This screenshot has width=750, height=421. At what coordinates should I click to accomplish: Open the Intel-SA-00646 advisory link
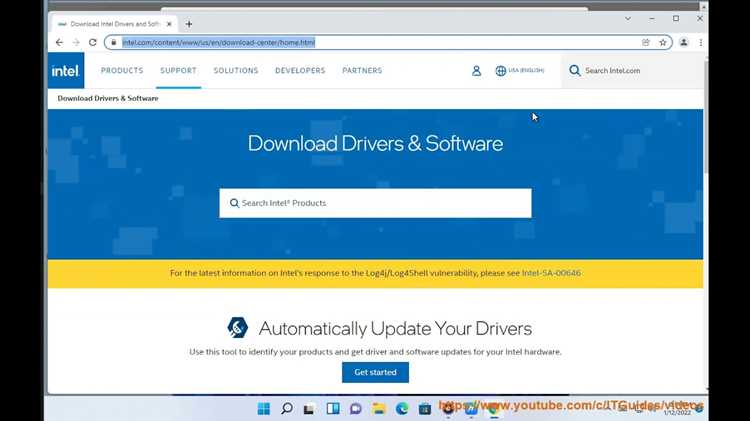click(x=551, y=273)
